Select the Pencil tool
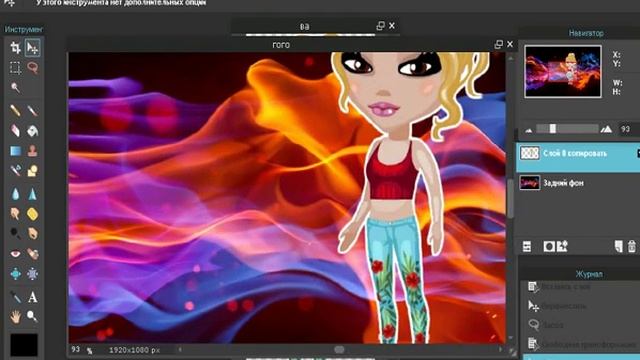Screen dimensions: 640x360 [x=15, y=110]
